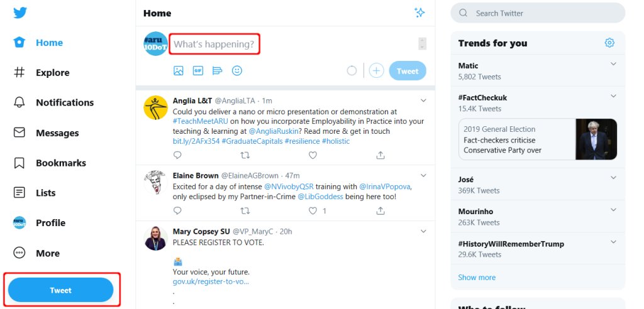This screenshot has width=644, height=309.
Task: Open 2019 General Election news card
Action: click(x=538, y=139)
